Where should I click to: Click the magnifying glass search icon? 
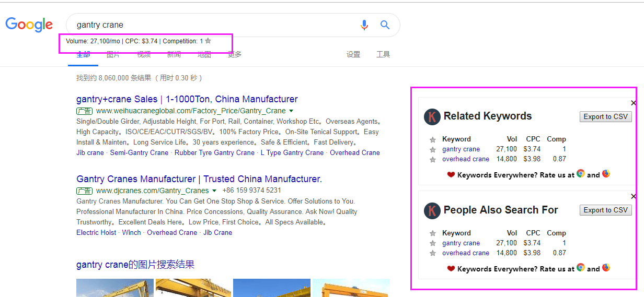385,25
